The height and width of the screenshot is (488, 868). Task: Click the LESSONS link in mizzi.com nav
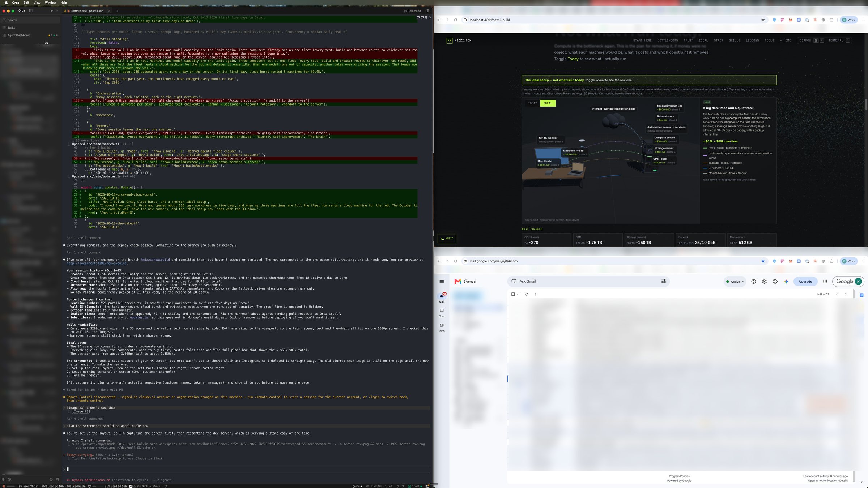click(x=752, y=40)
